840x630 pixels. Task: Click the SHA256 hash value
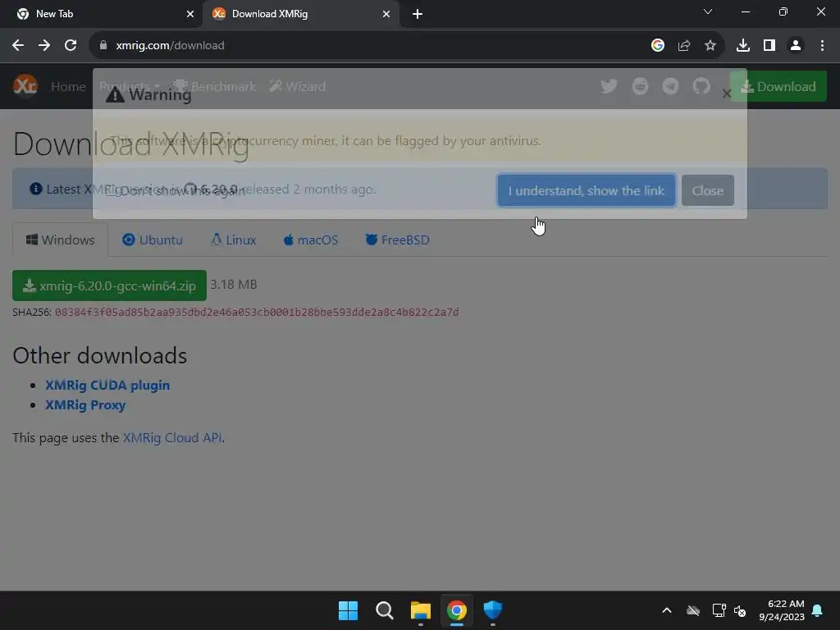click(x=257, y=313)
